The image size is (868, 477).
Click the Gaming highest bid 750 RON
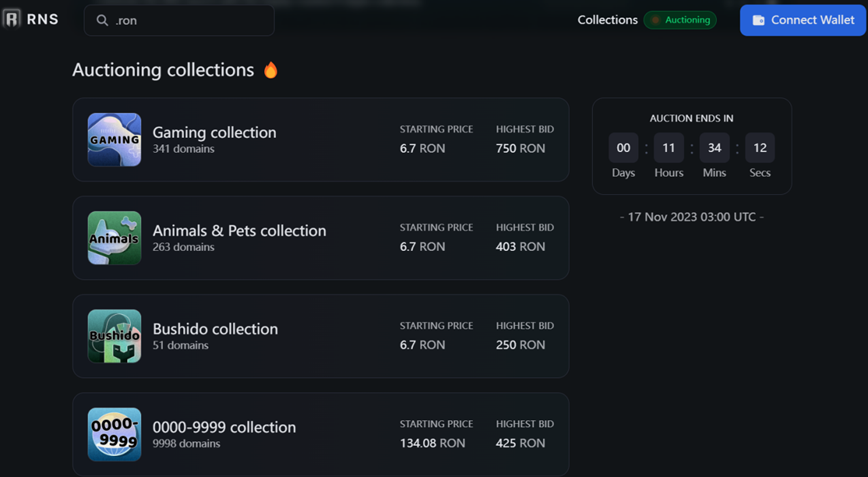click(520, 148)
